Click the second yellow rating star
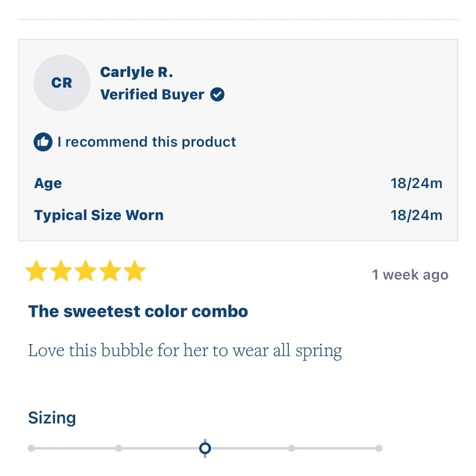476x476 pixels. pyautogui.click(x=61, y=270)
